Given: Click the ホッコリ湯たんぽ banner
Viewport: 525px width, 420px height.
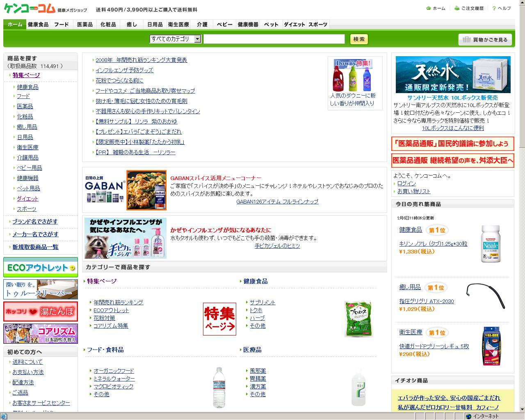Looking at the screenshot, I should 41,312.
